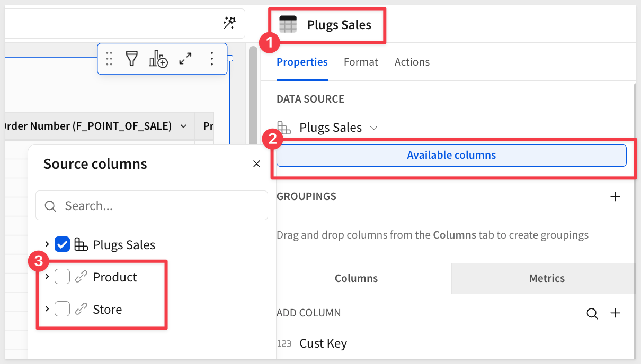The height and width of the screenshot is (364, 641).
Task: Switch to the Metrics tab
Action: [547, 278]
